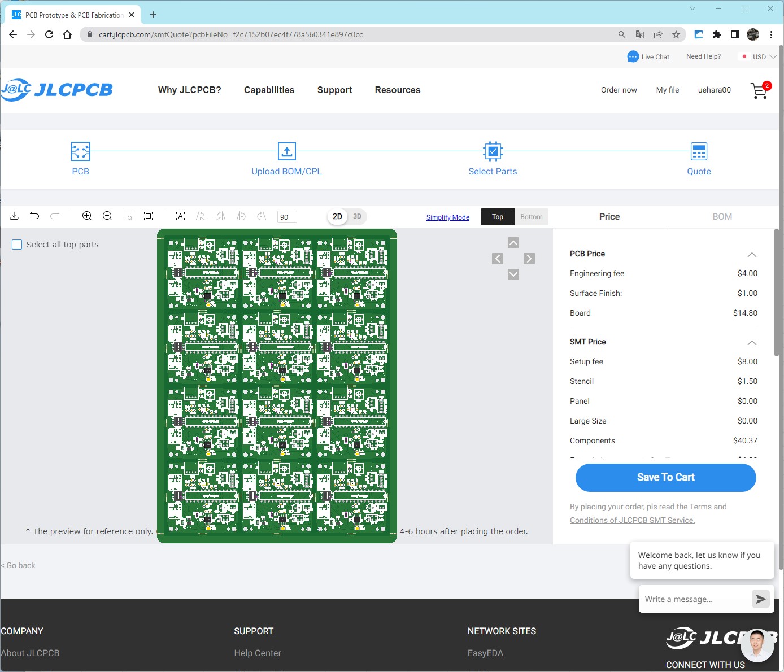Zoom in on the PCB preview
Screen dimensions: 784x672
pos(87,216)
